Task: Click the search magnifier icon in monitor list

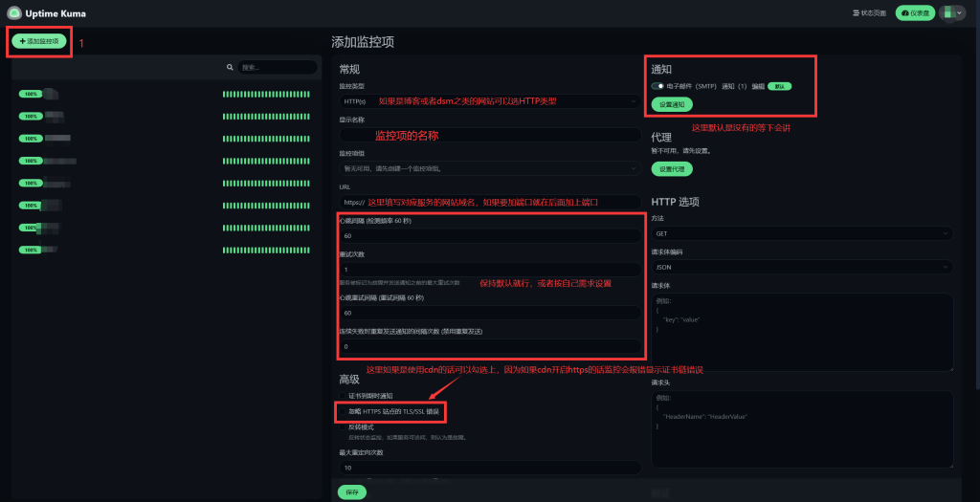Action: pyautogui.click(x=230, y=68)
